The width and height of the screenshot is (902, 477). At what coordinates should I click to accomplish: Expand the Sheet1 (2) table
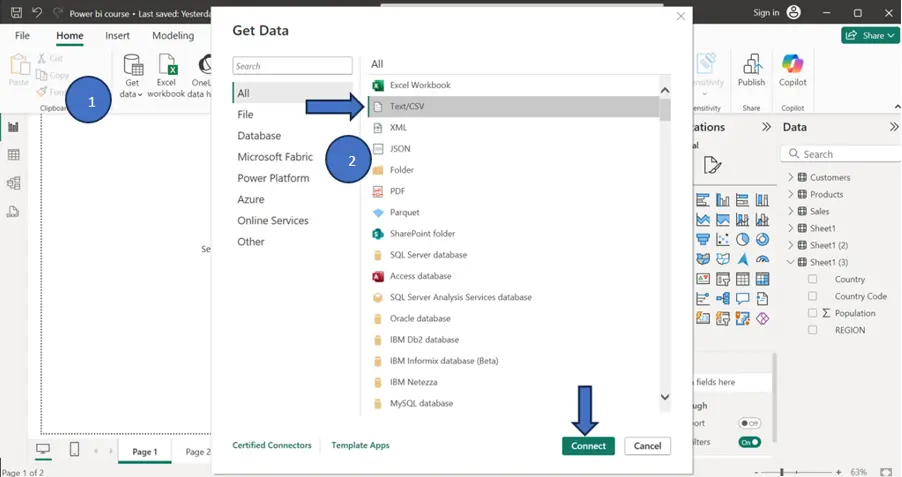point(790,245)
